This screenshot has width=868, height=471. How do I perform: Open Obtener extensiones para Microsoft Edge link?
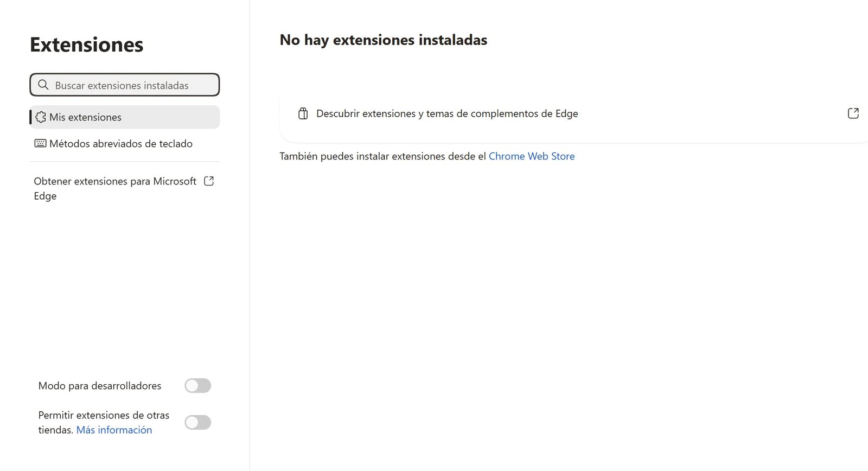[x=125, y=188]
